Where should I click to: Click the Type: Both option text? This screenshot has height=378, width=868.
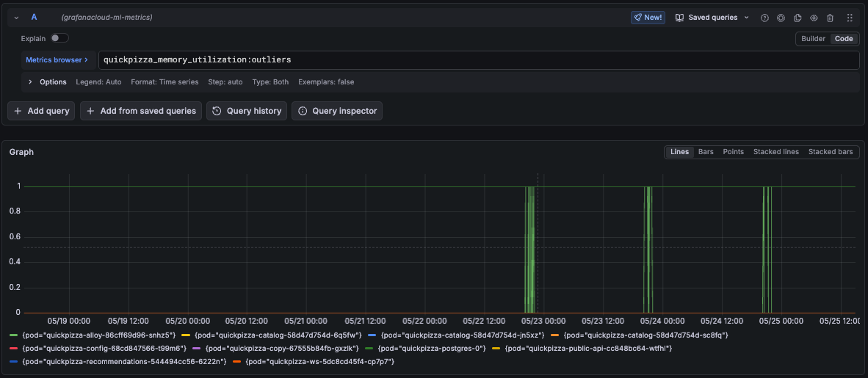[270, 82]
